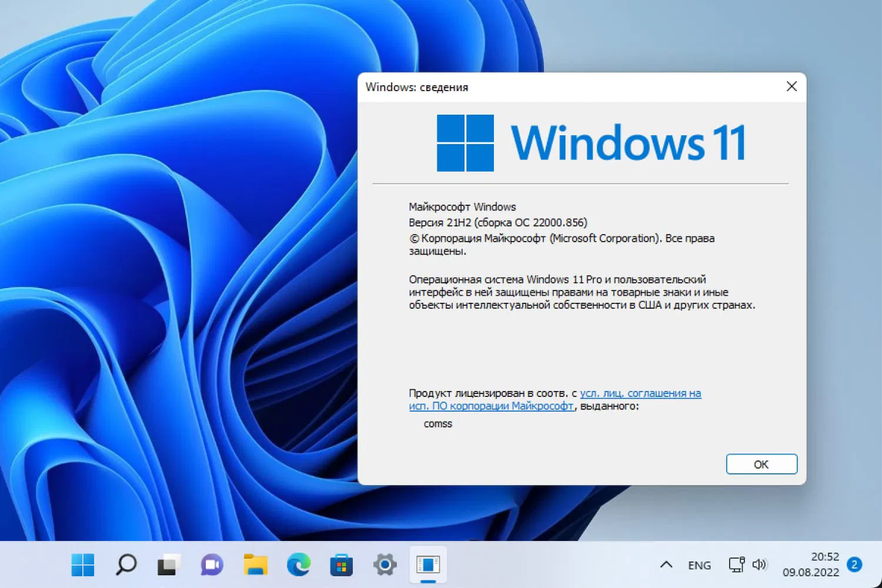Image resolution: width=882 pixels, height=588 pixels.
Task: Open the ENG language switcher
Action: [x=700, y=564]
